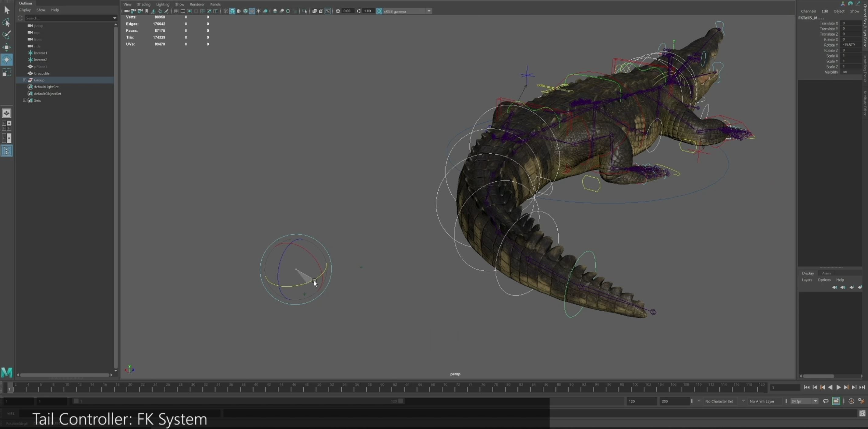Select locator1 in the Outliner
This screenshot has height=429, width=868.
(x=41, y=53)
